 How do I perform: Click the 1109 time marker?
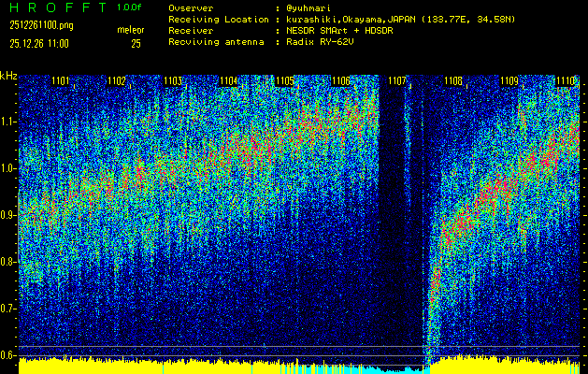pyautogui.click(x=509, y=81)
